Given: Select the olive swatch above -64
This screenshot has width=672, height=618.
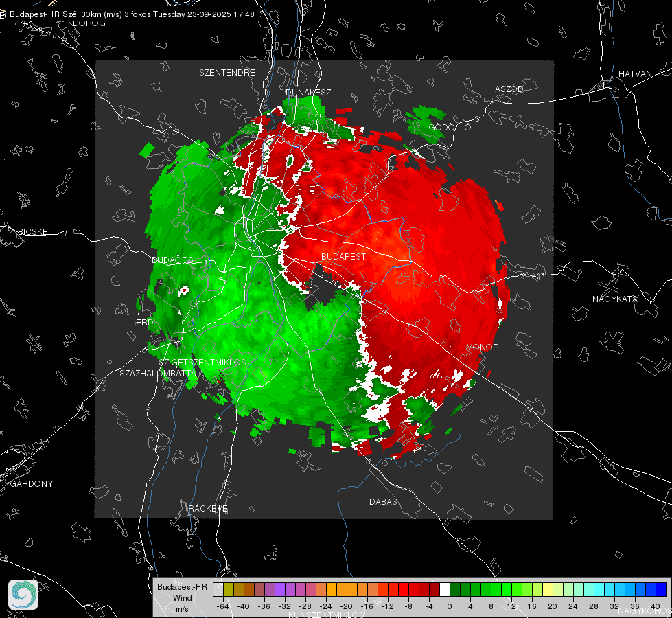Looking at the screenshot, I should click(x=229, y=590).
